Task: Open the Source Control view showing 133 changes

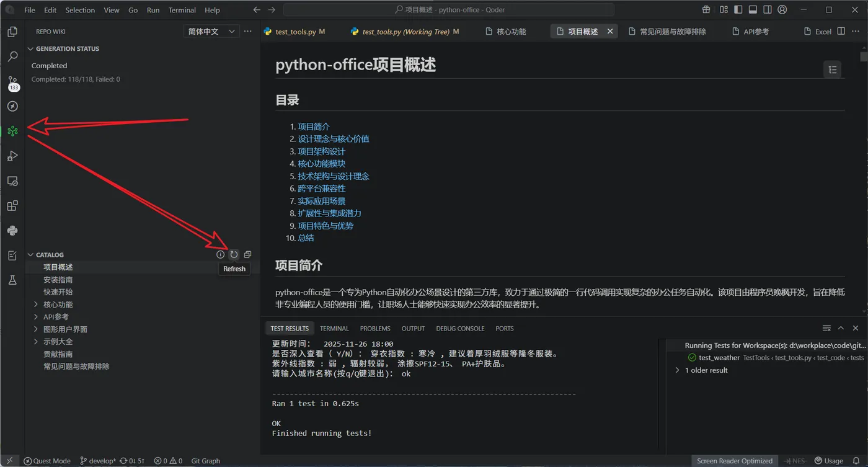Action: pos(13,81)
